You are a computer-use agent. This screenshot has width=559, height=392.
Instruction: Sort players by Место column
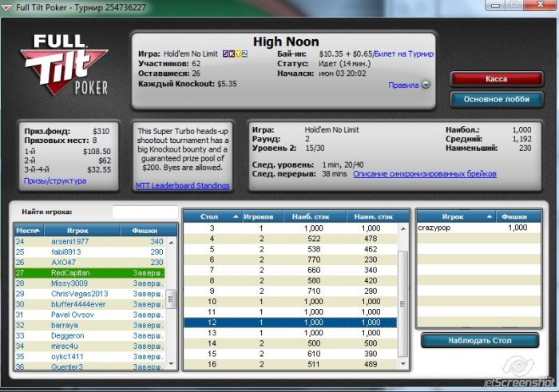pos(29,231)
